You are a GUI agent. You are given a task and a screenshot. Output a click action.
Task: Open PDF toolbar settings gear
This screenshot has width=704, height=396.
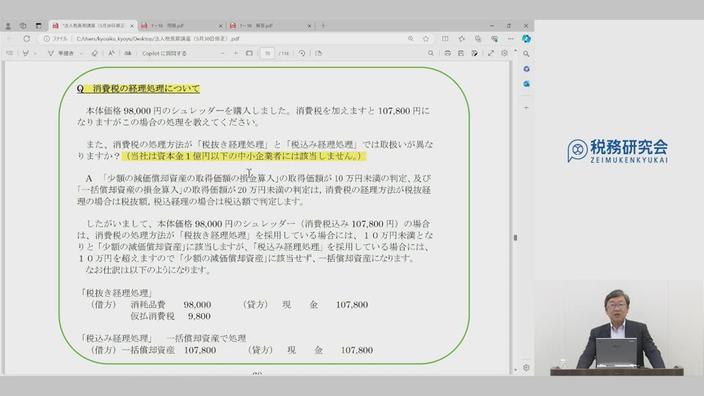504,53
